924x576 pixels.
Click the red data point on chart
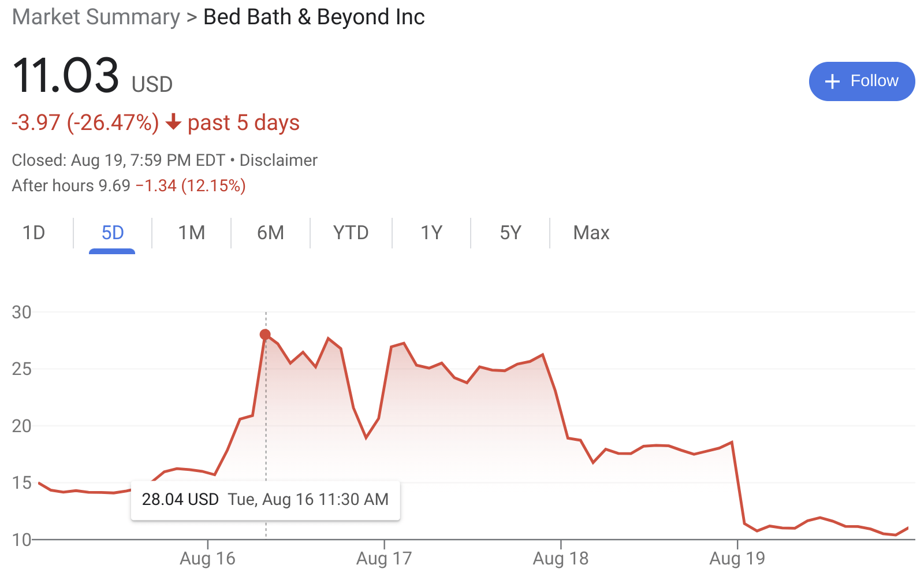coord(265,335)
